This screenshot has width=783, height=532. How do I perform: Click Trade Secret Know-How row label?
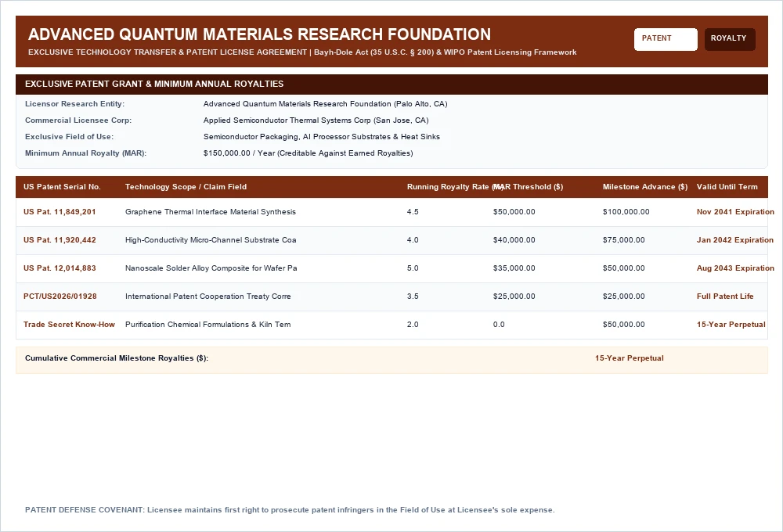click(69, 325)
